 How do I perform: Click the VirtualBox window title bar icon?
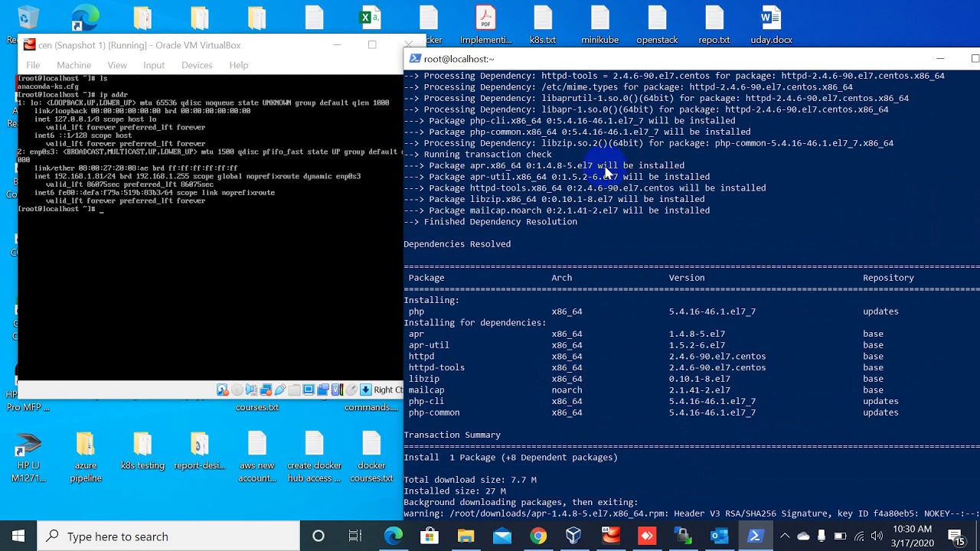coord(29,45)
